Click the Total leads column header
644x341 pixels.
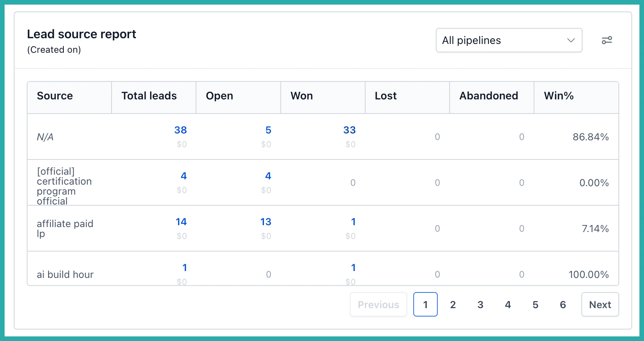(x=154, y=97)
